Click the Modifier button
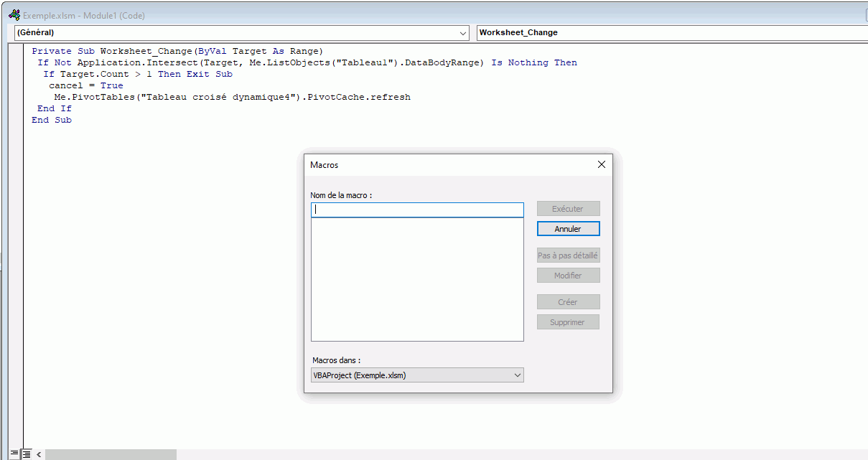868x460 pixels. pyautogui.click(x=568, y=276)
